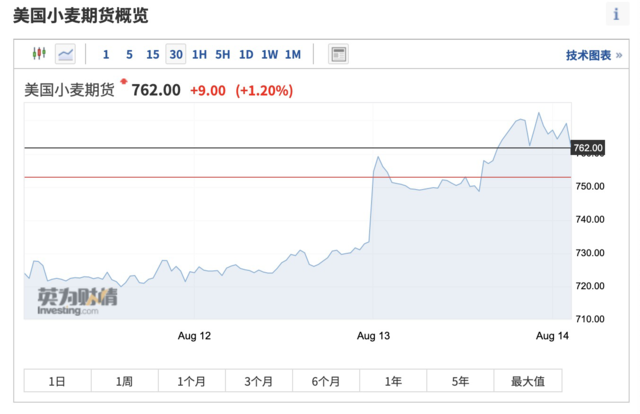Switch to the 1日 range tab
640x414 pixels.
click(x=58, y=381)
